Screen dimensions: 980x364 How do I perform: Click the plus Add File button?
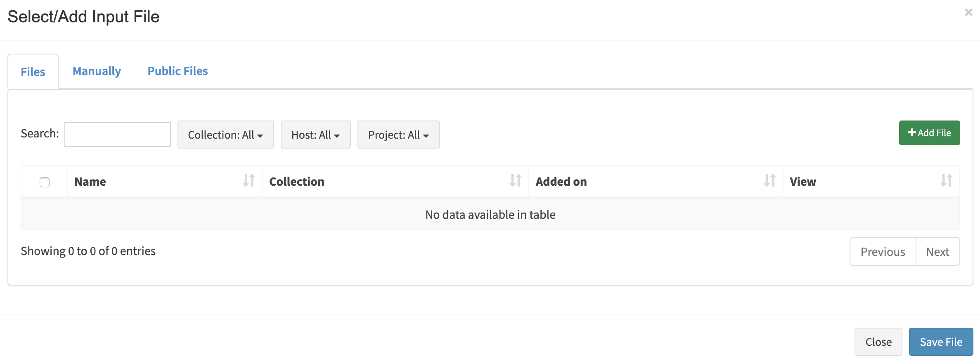[929, 133]
